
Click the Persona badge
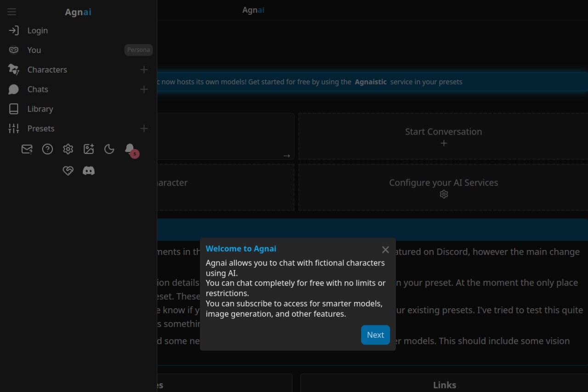138,50
